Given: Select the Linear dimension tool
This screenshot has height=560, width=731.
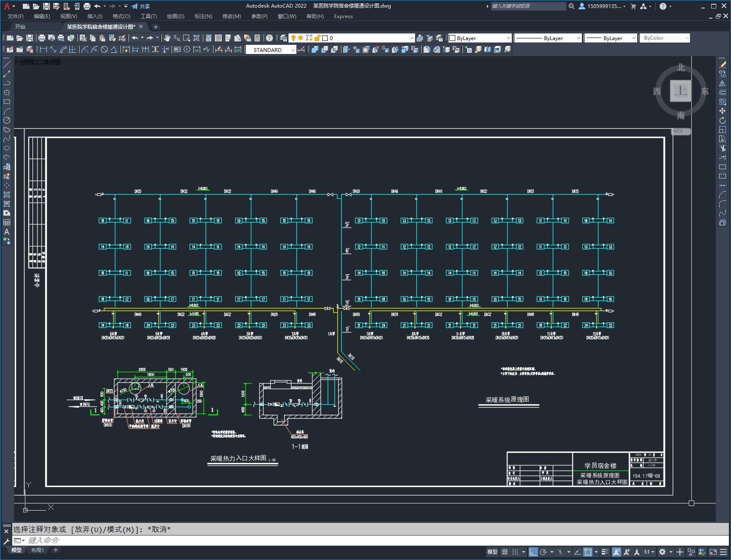Looking at the screenshot, I should click(x=43, y=49).
